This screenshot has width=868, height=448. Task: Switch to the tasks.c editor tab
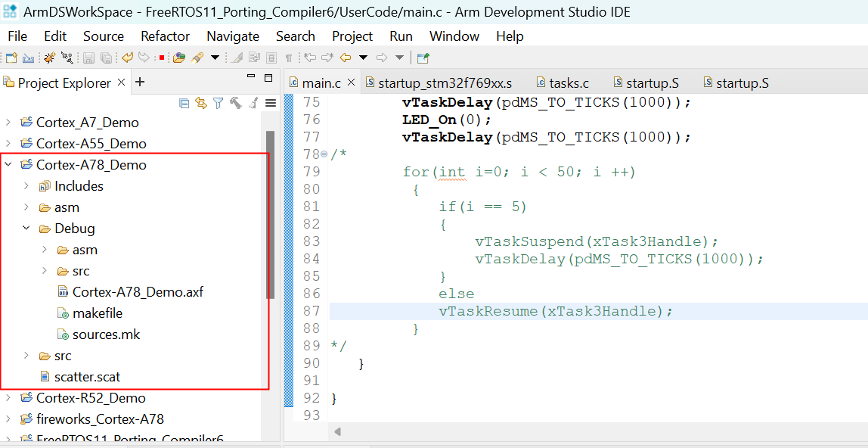[x=563, y=83]
